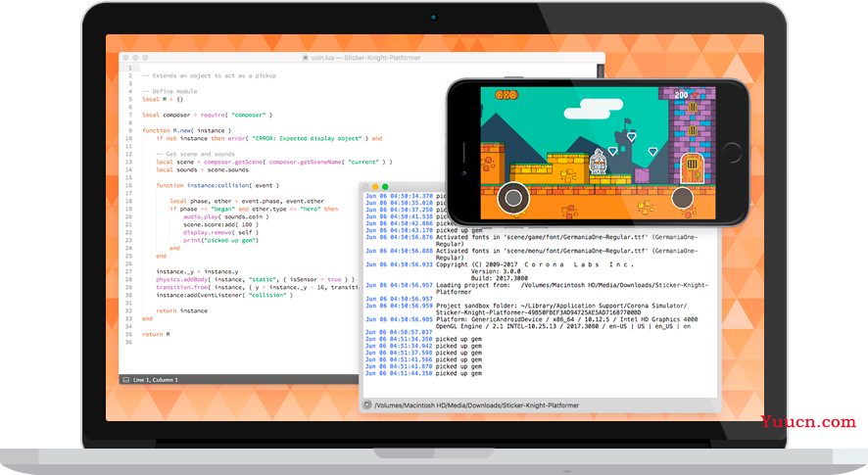868x475 pixels.
Task: Click the 'function M.new( instance )' line
Action: click(x=186, y=130)
